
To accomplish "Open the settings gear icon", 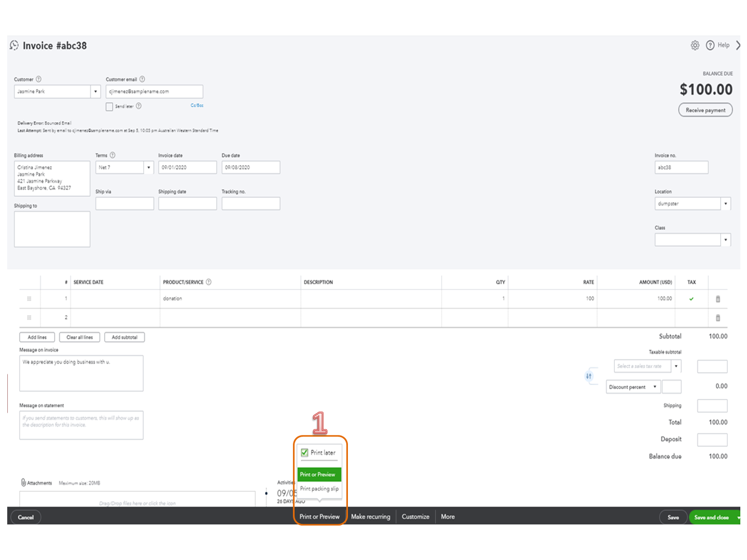I will coord(695,45).
